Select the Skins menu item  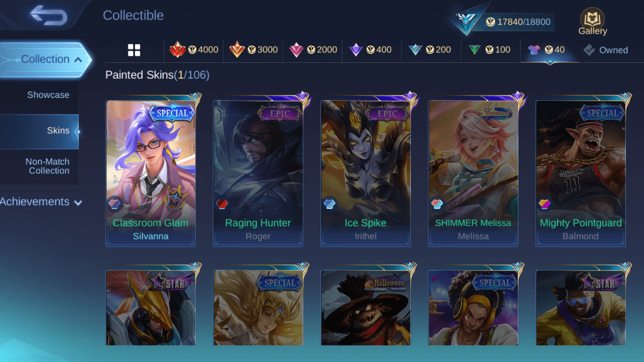click(x=39, y=131)
